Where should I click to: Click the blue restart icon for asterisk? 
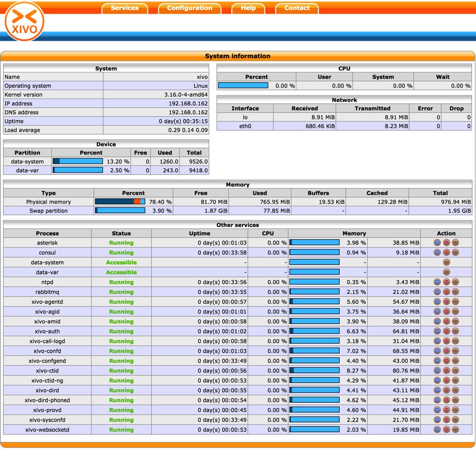[437, 242]
